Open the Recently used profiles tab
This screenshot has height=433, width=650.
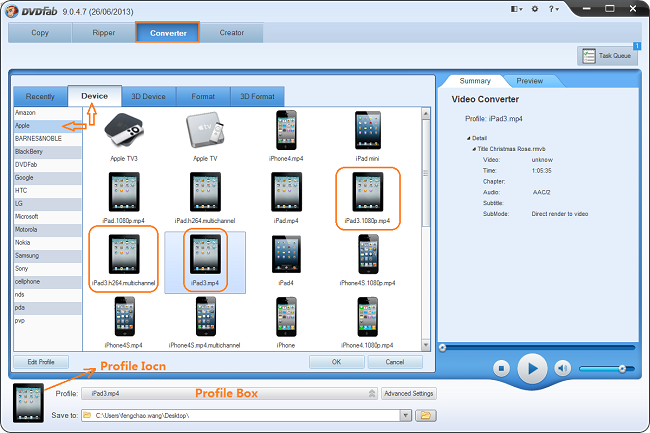pos(40,97)
